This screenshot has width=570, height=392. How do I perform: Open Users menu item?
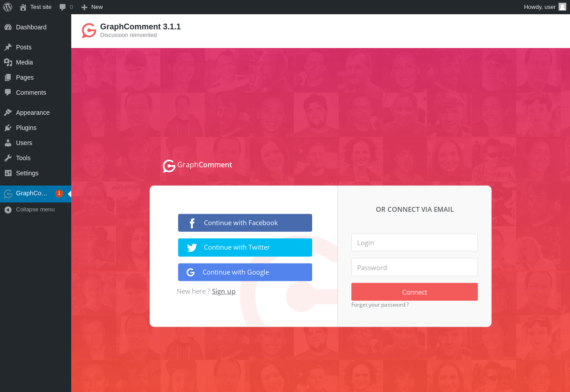tap(36, 143)
